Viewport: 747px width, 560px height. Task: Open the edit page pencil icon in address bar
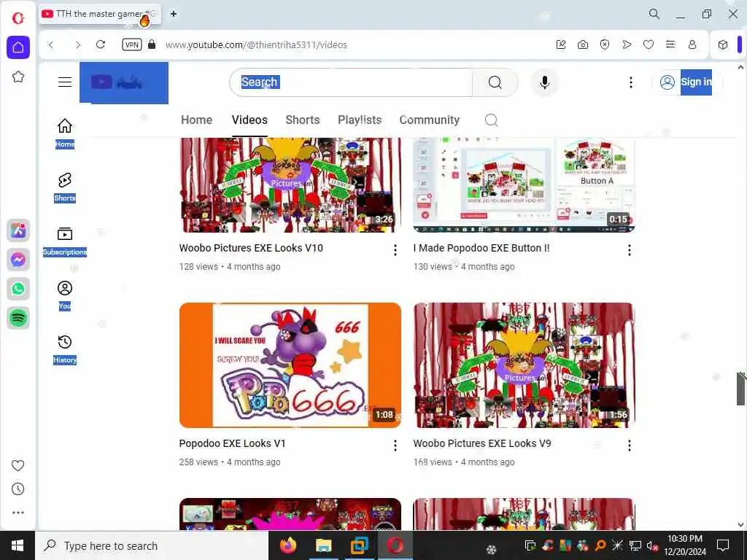[x=561, y=44]
